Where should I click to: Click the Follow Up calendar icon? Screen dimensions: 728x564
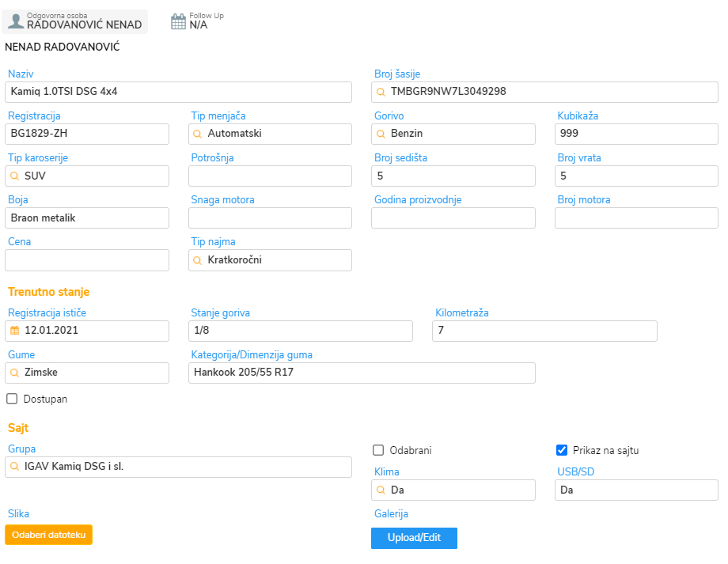[178, 21]
